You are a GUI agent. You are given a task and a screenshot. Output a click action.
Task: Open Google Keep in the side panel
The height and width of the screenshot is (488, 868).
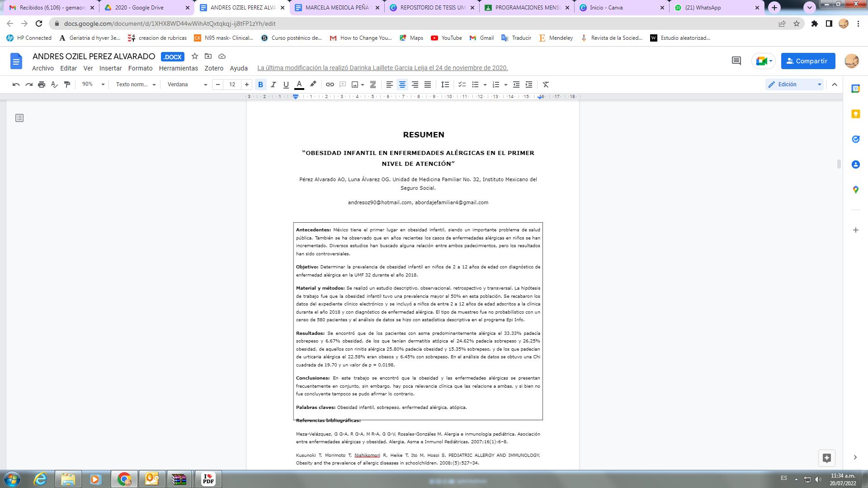click(855, 114)
